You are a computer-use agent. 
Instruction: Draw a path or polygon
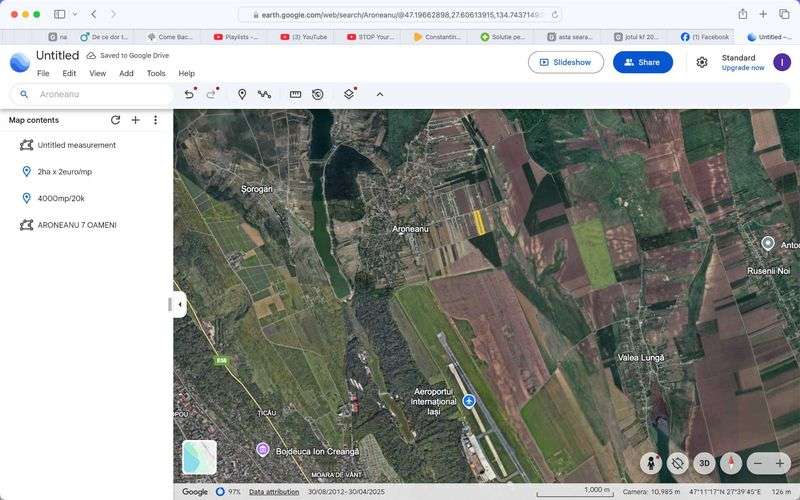(x=264, y=94)
